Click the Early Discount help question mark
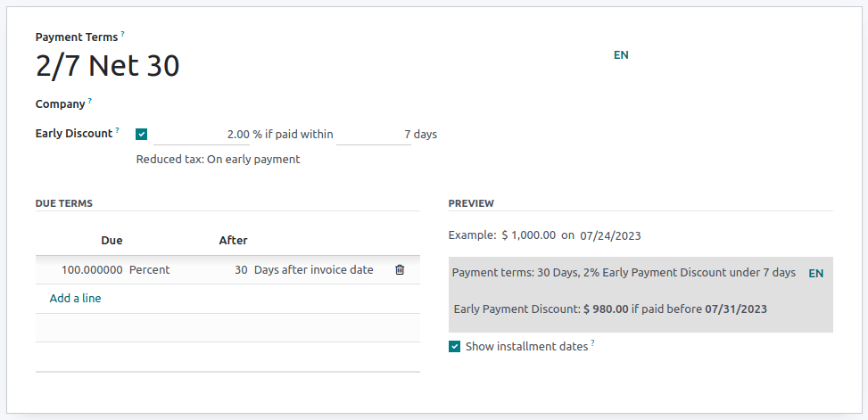 118,130
